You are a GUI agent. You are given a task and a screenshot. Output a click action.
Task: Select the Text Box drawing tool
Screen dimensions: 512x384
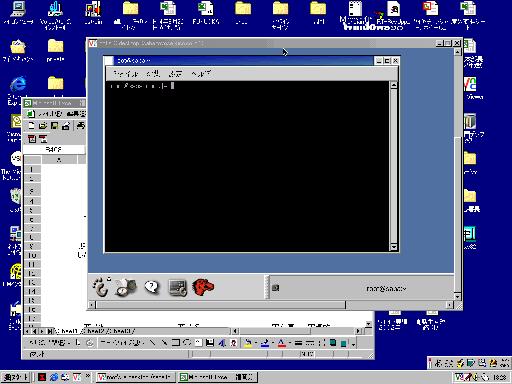pos(198,343)
